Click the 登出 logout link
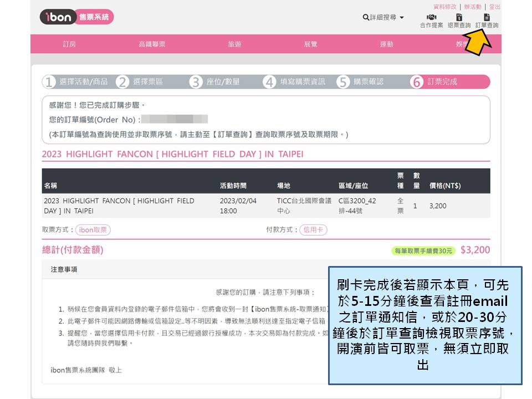Screen dimensions: 532x399 click(x=494, y=7)
